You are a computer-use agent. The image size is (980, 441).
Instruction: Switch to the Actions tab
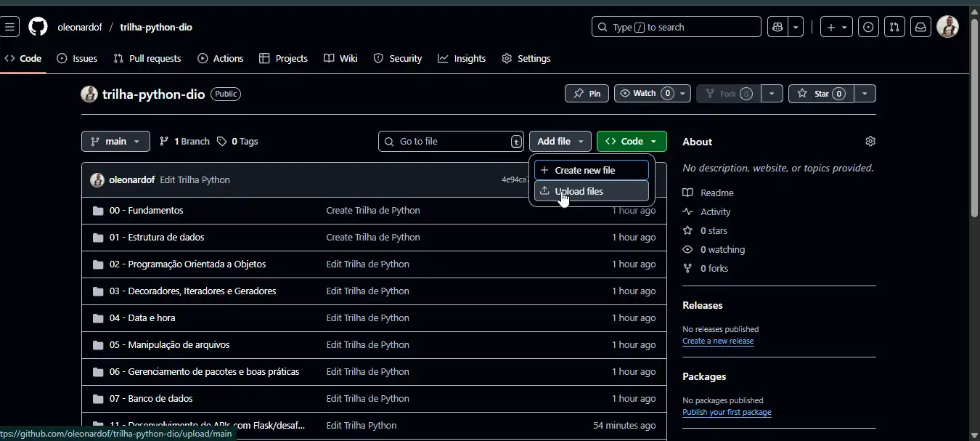coord(221,58)
